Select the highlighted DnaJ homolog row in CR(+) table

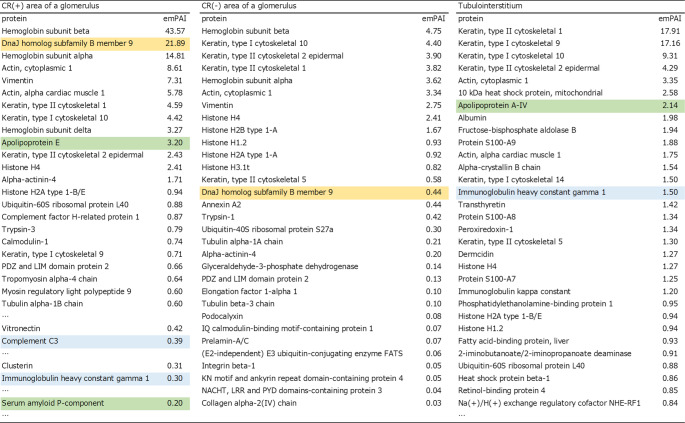tap(95, 43)
